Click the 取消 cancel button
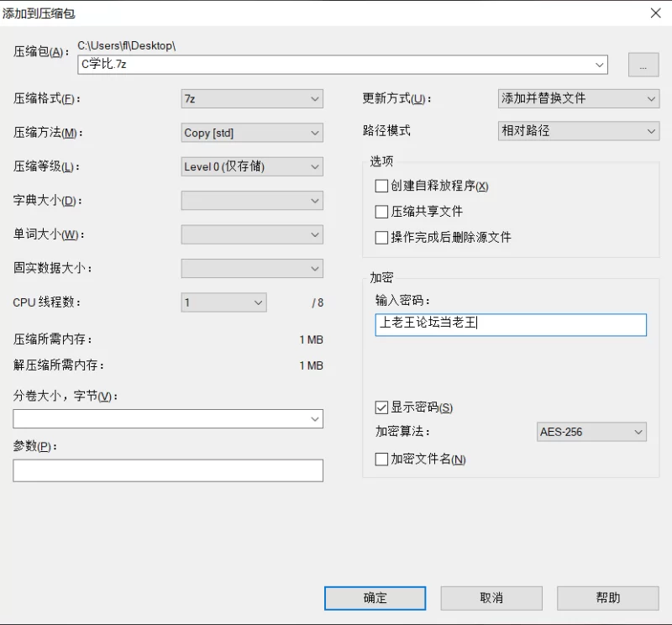The width and height of the screenshot is (672, 625). point(491,598)
